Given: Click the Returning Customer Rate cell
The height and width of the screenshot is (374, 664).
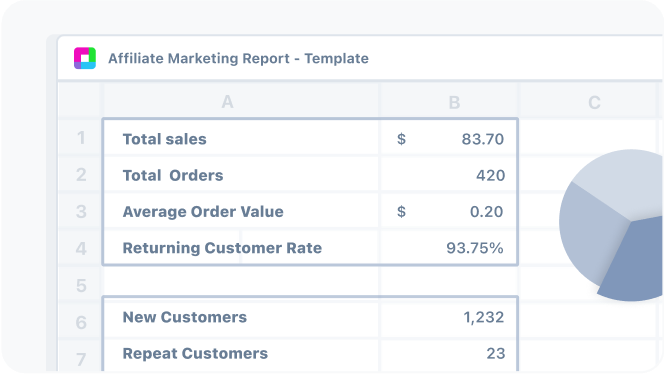Looking at the screenshot, I should (241, 247).
